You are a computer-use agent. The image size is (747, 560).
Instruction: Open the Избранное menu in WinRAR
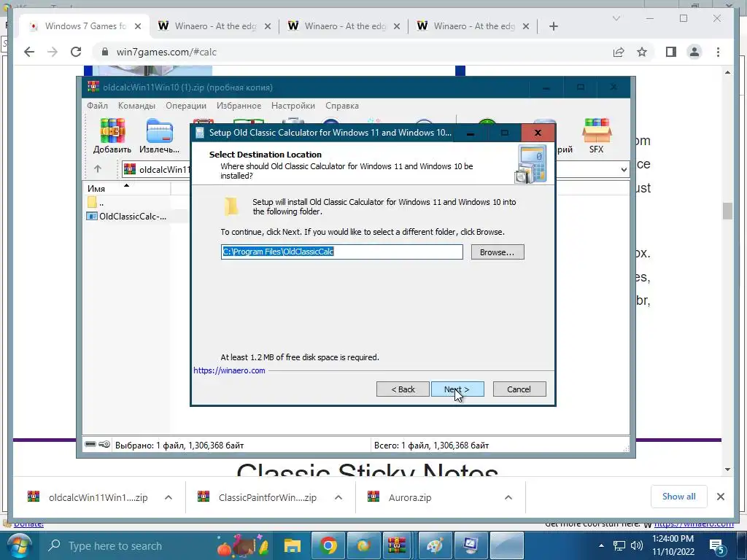(239, 106)
